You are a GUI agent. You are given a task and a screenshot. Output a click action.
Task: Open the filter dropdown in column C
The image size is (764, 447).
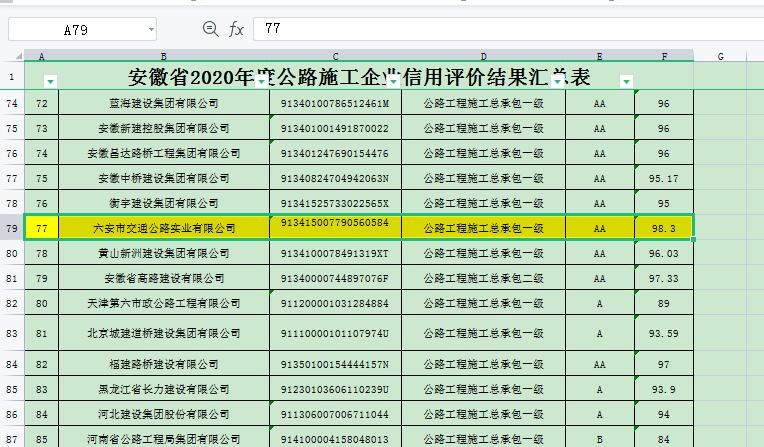[392, 81]
